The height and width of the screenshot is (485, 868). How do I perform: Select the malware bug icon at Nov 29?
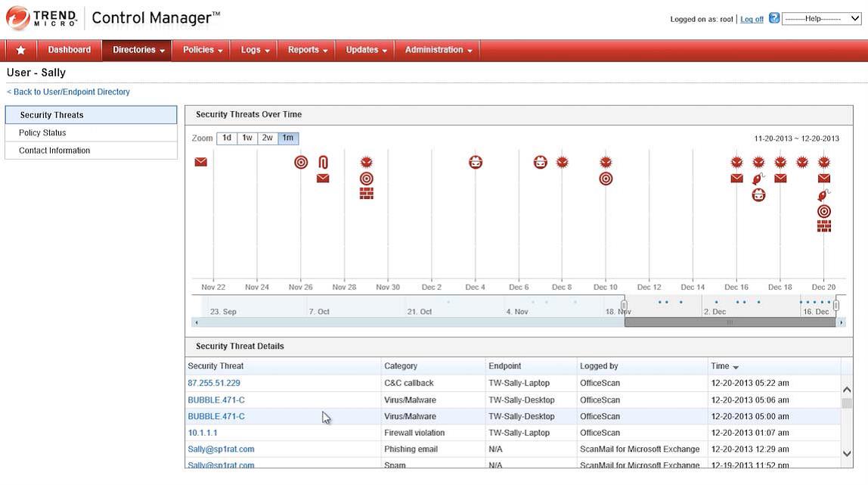point(367,162)
